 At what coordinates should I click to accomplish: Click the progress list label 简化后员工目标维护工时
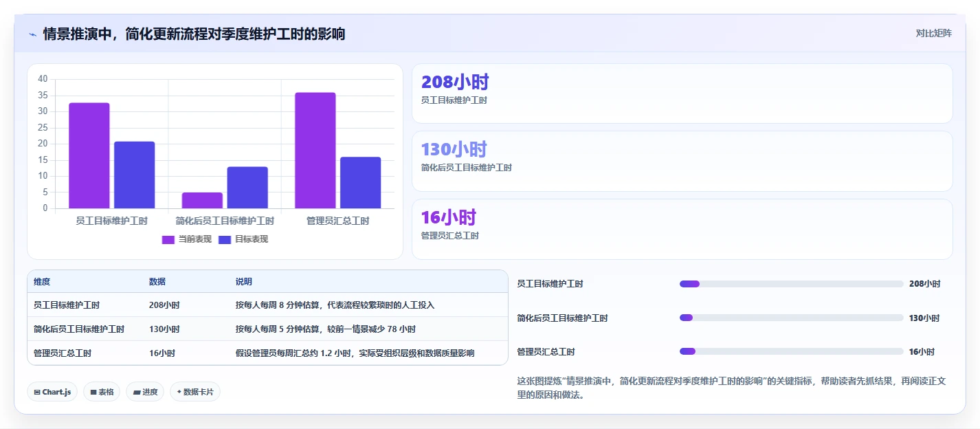(x=562, y=318)
